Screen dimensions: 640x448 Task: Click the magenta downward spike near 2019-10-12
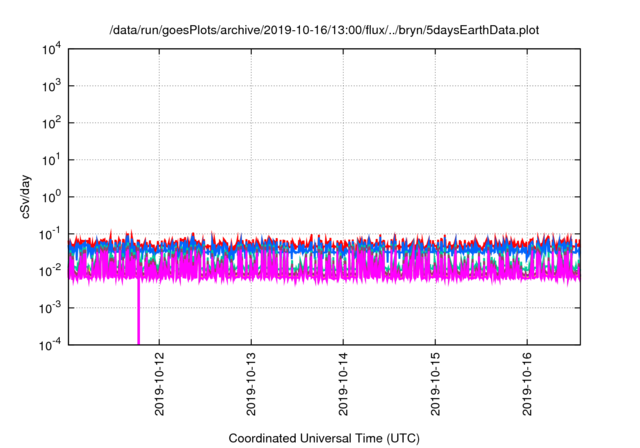tap(138, 315)
